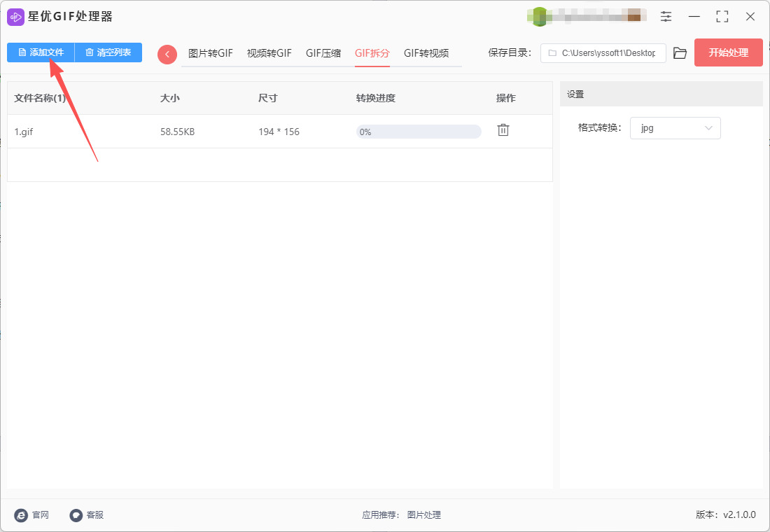The width and height of the screenshot is (770, 532).
Task: Open the GIF压缩 tab
Action: [x=323, y=53]
